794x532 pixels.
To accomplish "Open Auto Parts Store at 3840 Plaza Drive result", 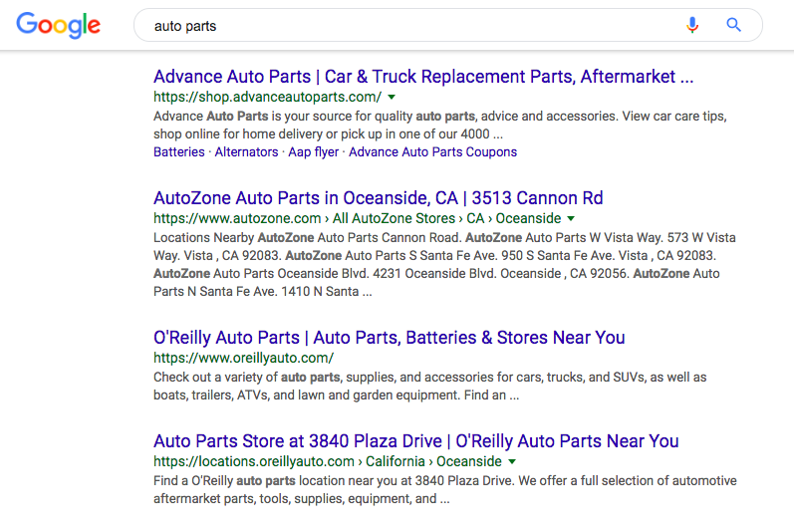I will [415, 441].
